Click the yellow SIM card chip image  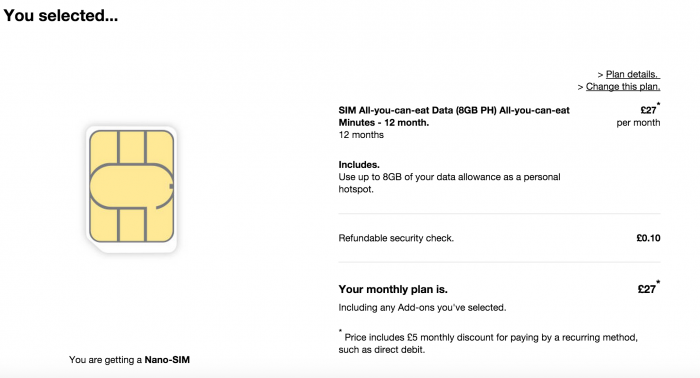pyautogui.click(x=132, y=187)
